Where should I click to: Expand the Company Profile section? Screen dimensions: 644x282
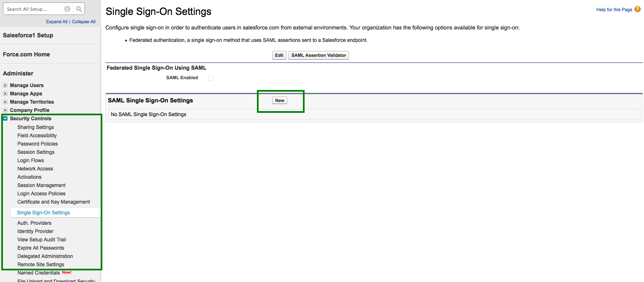(x=5, y=110)
